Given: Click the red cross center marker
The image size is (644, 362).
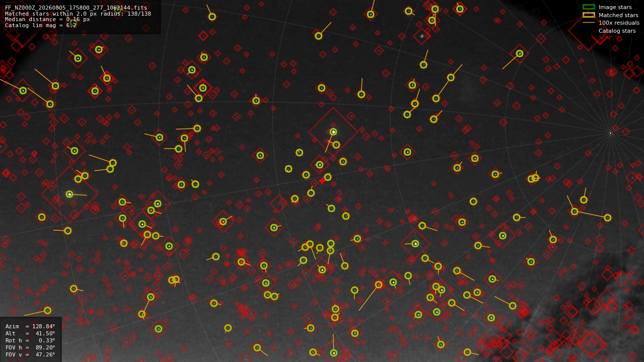Looking at the screenshot, I should 322,181.
